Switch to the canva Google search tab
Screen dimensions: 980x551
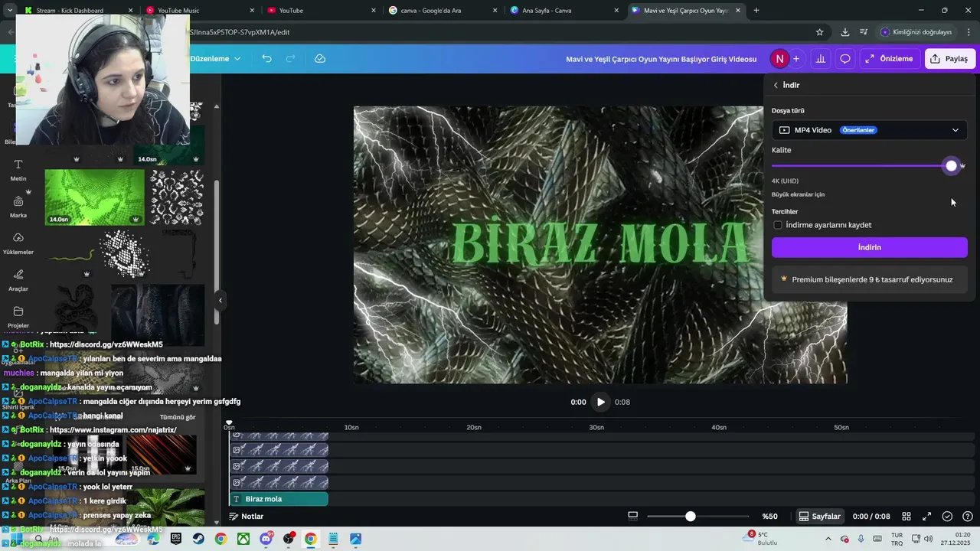pyautogui.click(x=443, y=11)
